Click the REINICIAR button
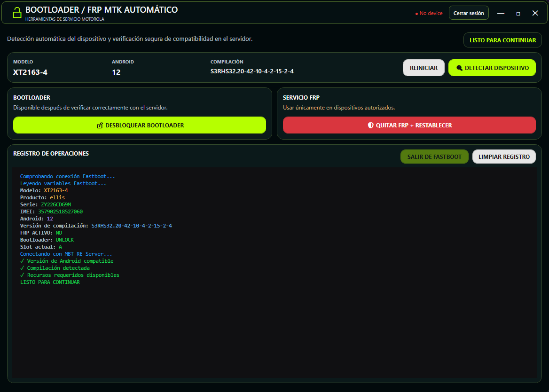Image resolution: width=549 pixels, height=392 pixels. pos(424,68)
